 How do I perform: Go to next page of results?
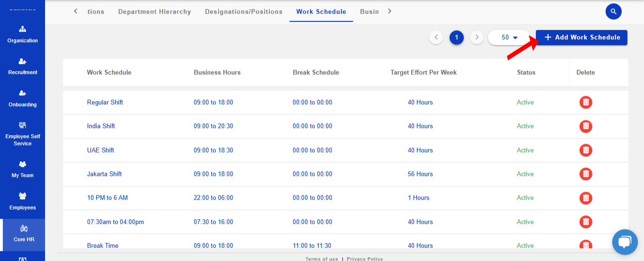tap(477, 37)
